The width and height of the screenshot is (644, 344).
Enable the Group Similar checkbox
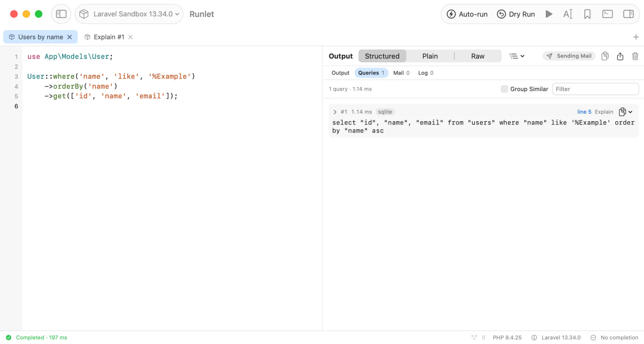(504, 89)
